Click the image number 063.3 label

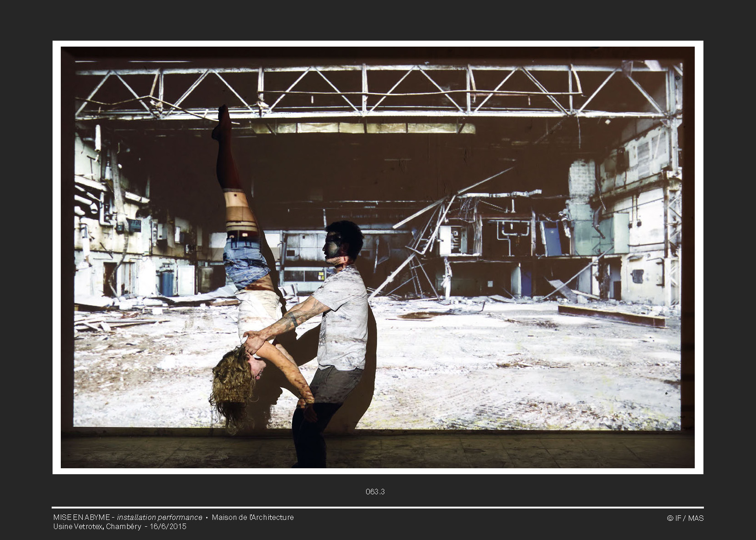(x=375, y=492)
